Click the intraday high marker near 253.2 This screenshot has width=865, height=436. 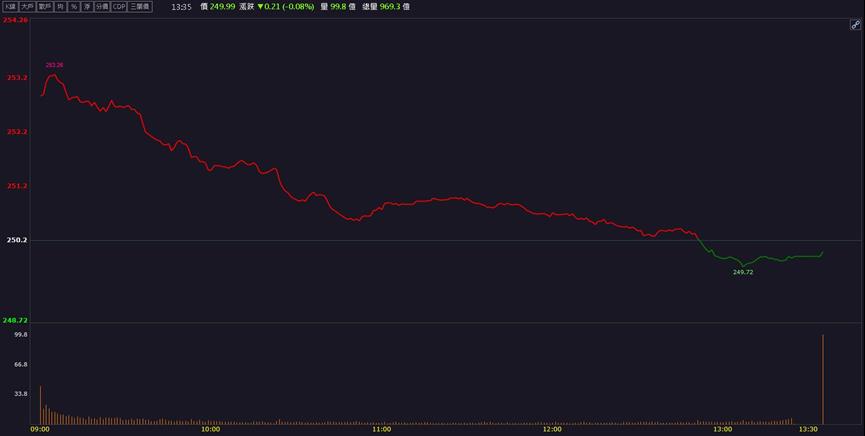[x=54, y=65]
